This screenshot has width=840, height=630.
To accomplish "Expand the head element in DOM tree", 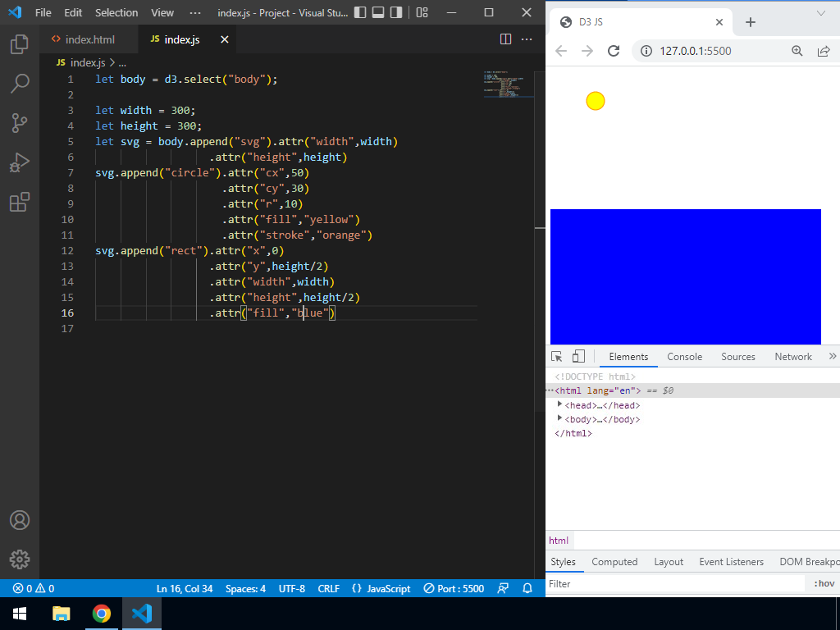I will pos(560,404).
